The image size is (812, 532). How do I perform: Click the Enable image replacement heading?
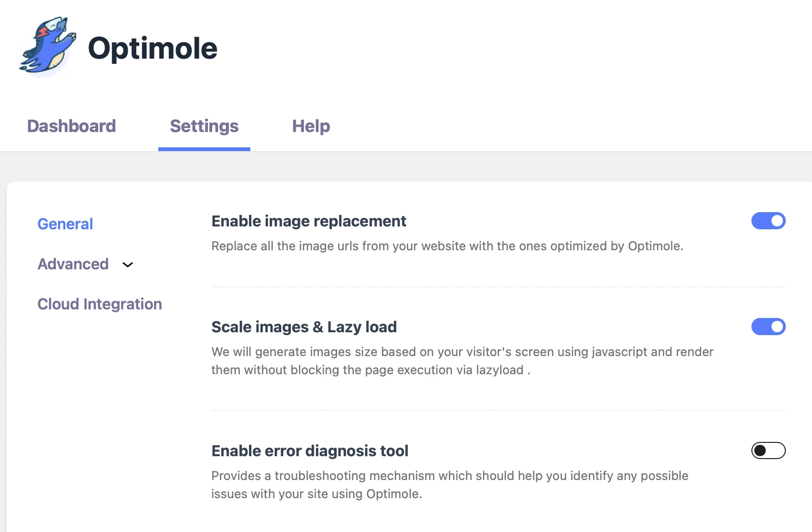pos(308,221)
